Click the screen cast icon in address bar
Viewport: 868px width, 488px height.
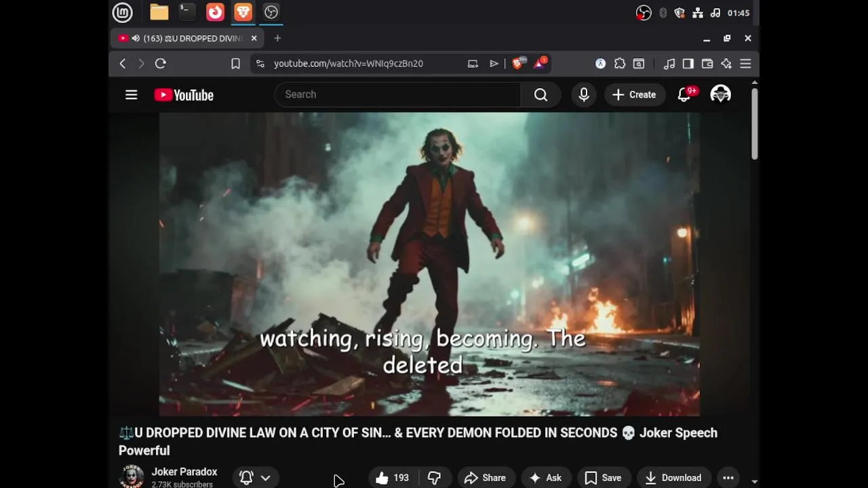click(x=473, y=64)
